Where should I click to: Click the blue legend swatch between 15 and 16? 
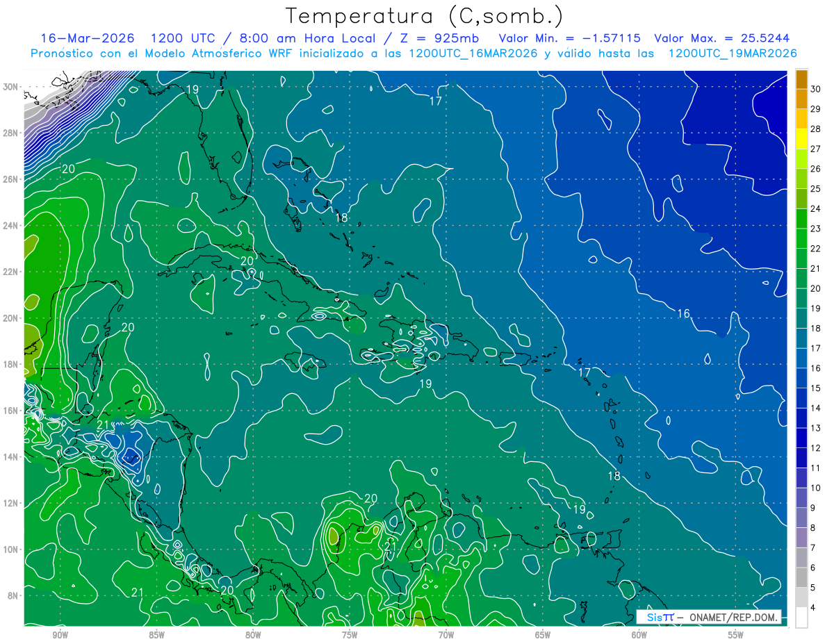pyautogui.click(x=801, y=378)
